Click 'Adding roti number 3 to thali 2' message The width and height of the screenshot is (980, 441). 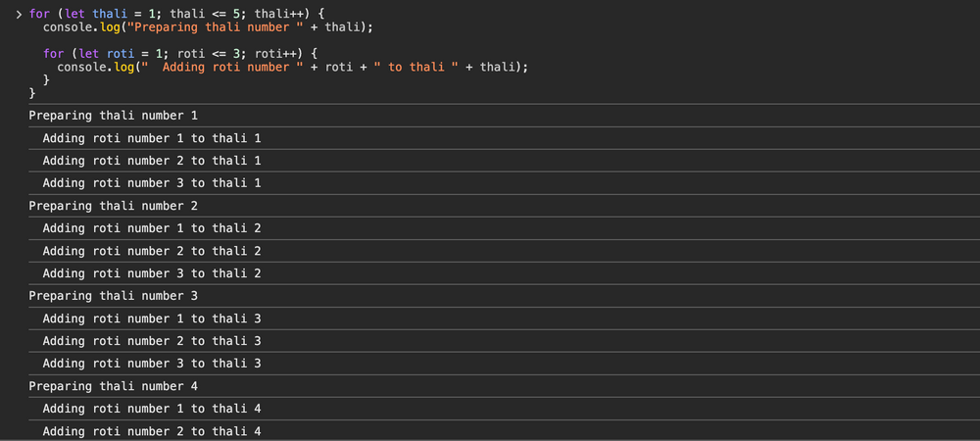click(151, 273)
